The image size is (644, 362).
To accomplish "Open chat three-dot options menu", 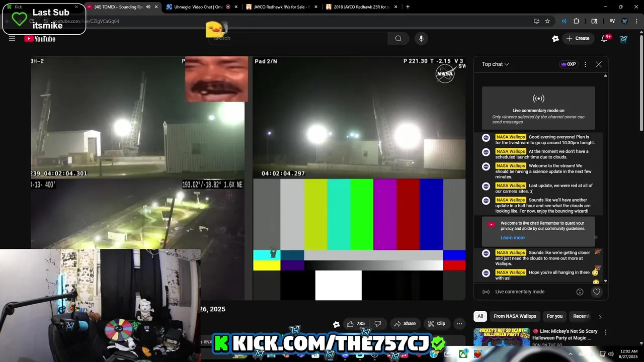I will 585,64.
